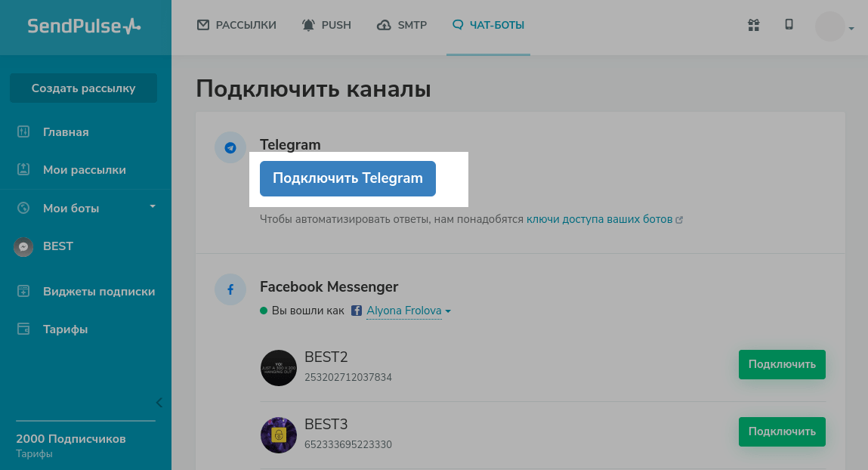Click the BEST3 page ID 652333695223330
This screenshot has width=868, height=470.
[x=348, y=444]
